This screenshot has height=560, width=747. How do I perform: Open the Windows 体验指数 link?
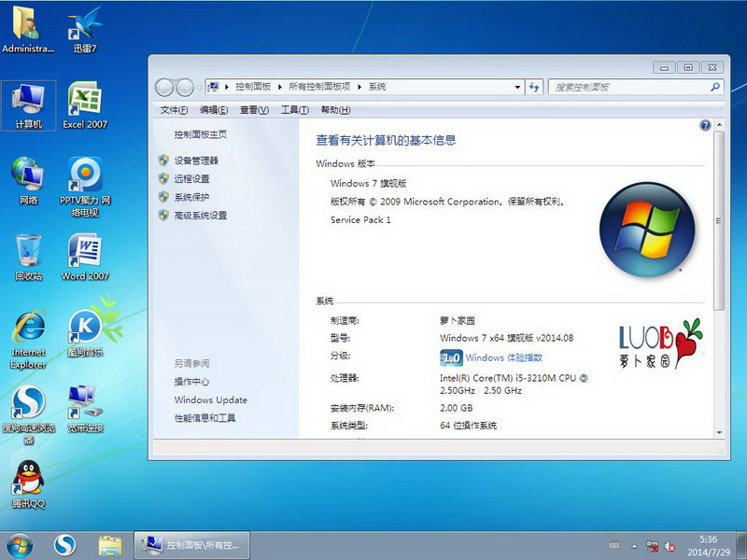pyautogui.click(x=503, y=358)
